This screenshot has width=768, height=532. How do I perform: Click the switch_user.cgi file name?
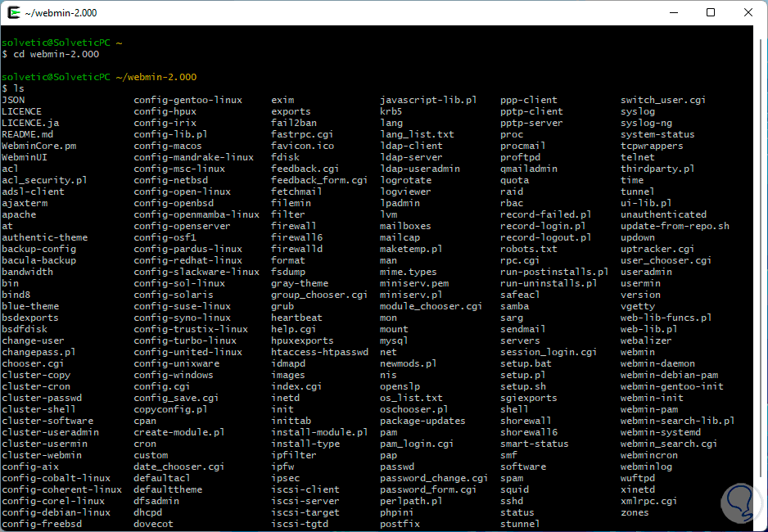coord(663,100)
